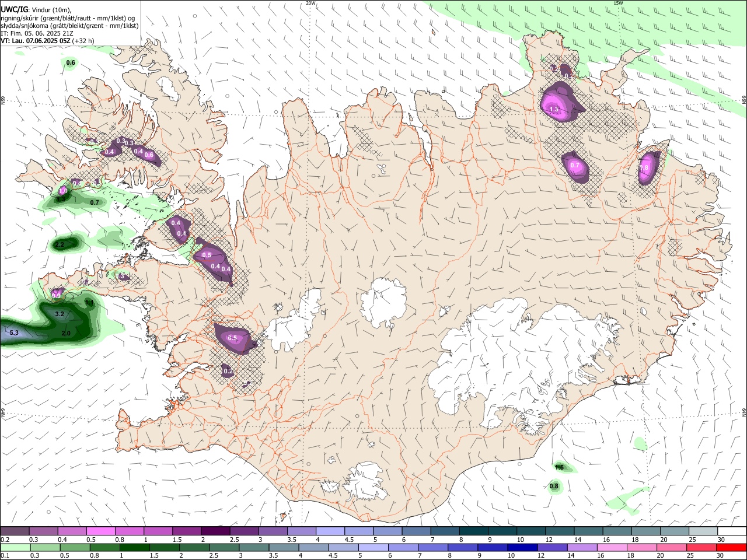Click the 1.1 rain value on the green area
Image resolution: width=747 pixels, height=560 pixels.
[89, 303]
